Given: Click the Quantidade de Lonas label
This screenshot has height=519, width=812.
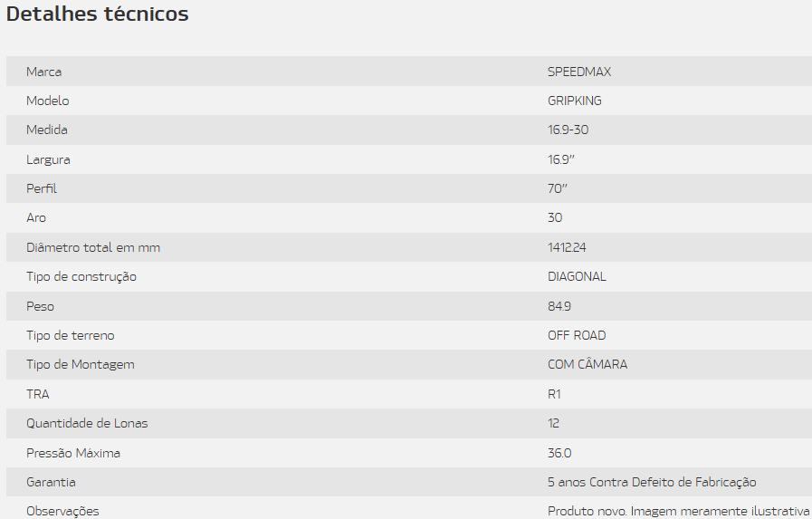Looking at the screenshot, I should pyautogui.click(x=87, y=423).
